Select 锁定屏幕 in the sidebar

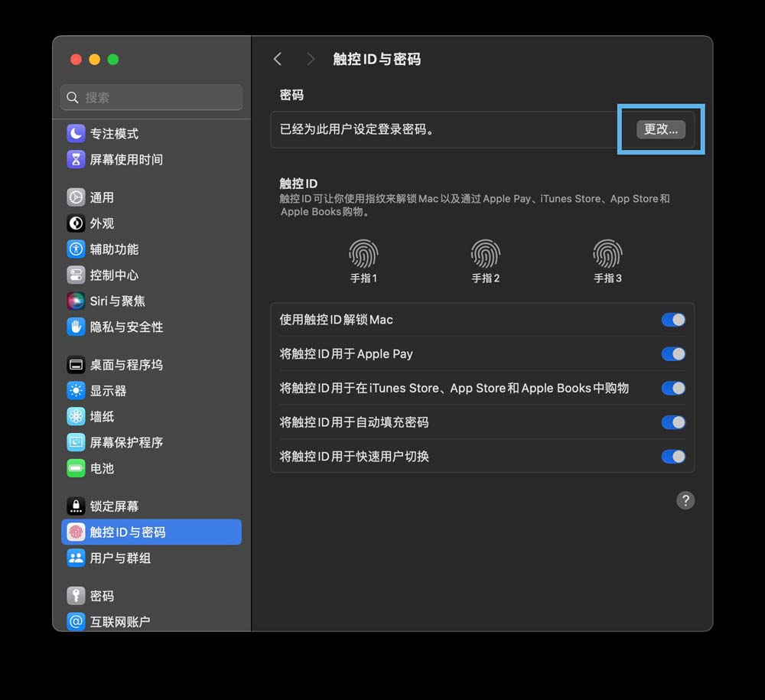coord(114,506)
